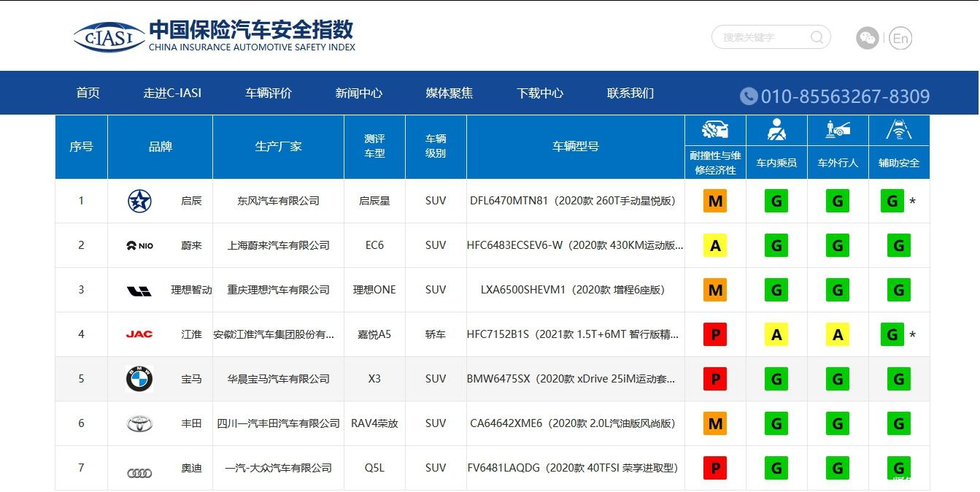
Task: Click the red P crashworthiness rating for BMW X3
Action: pyautogui.click(x=715, y=379)
